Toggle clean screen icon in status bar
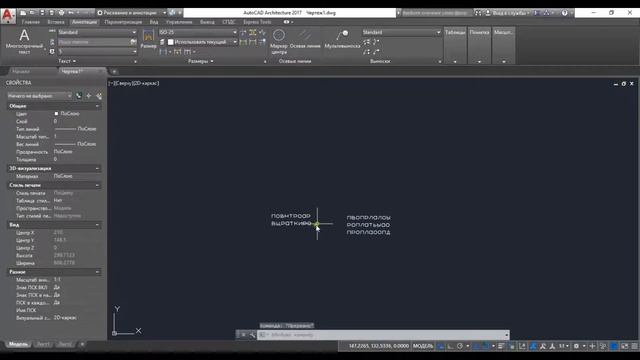640x360 pixels. click(625, 346)
